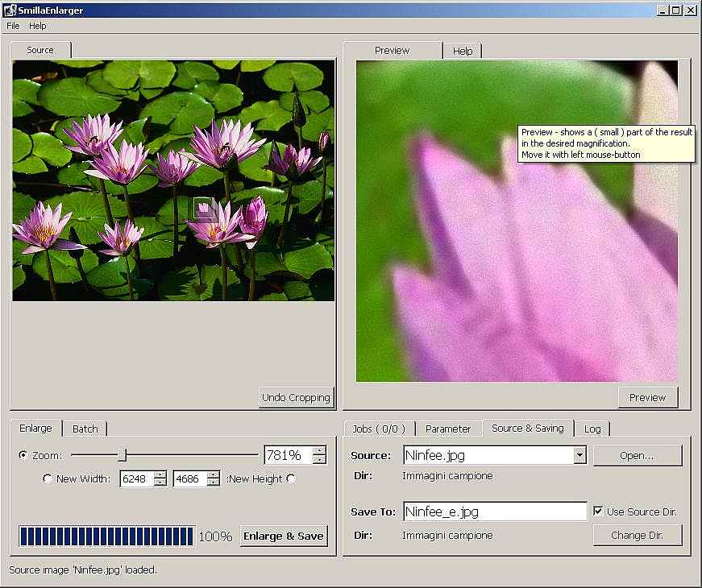Select the New Height radio button
The height and width of the screenshot is (588, 702).
(x=291, y=478)
